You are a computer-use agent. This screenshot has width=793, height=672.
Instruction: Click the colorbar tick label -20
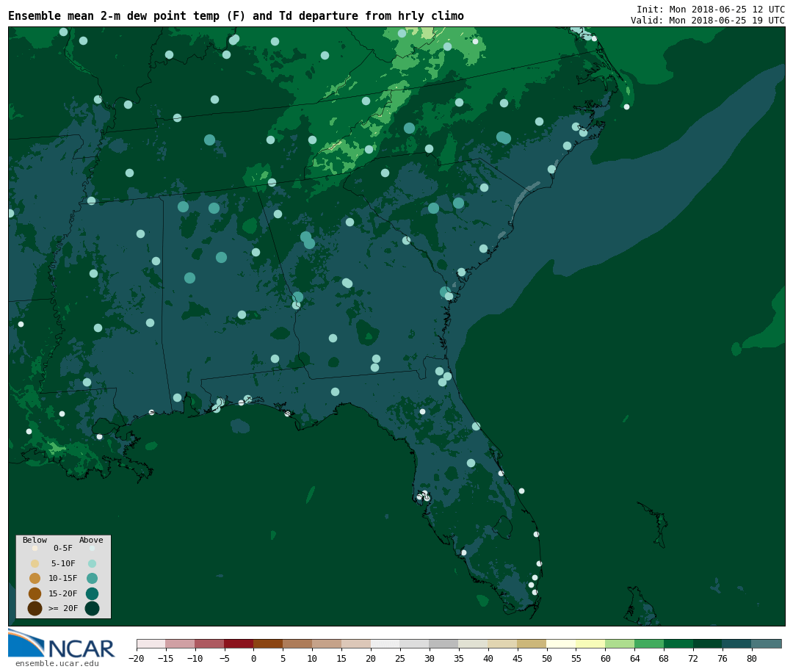point(136,659)
